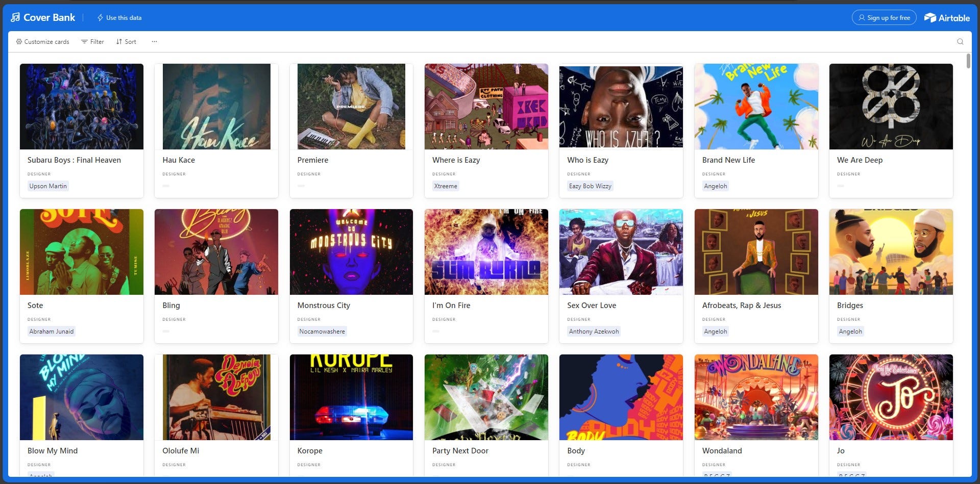Click the Bling card title

pyautogui.click(x=171, y=305)
